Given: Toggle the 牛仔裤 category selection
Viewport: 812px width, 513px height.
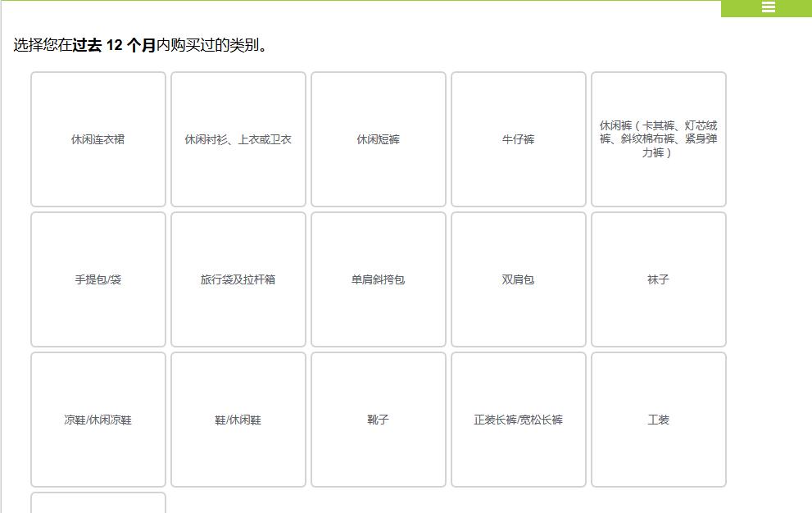Looking at the screenshot, I should [x=519, y=138].
